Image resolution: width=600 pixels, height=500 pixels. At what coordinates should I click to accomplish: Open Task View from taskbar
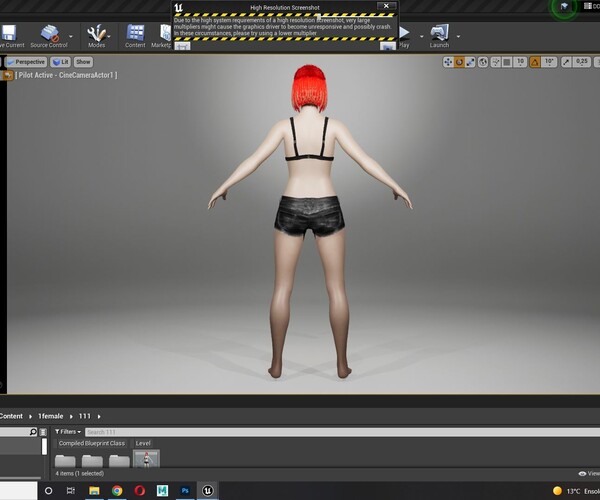tap(71, 490)
